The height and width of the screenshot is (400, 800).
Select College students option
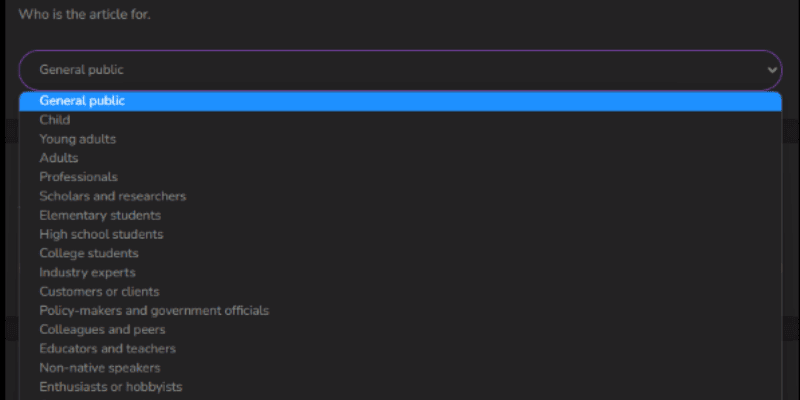[x=400, y=254]
